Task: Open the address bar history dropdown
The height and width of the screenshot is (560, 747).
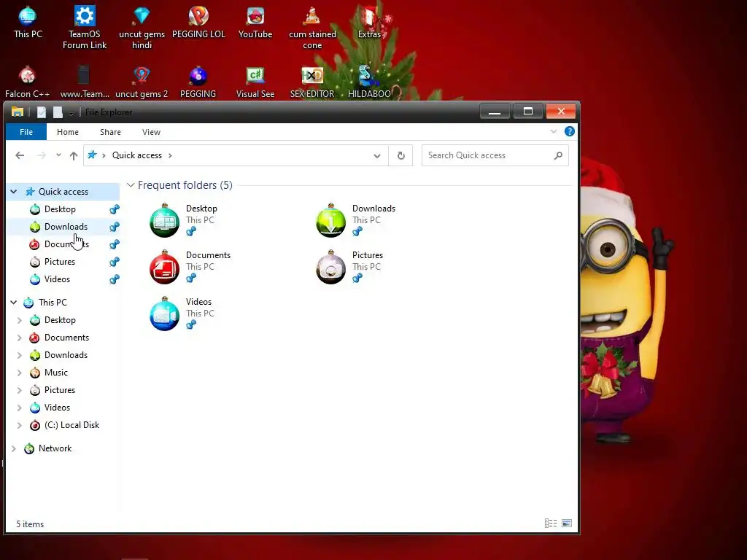Action: [377, 156]
